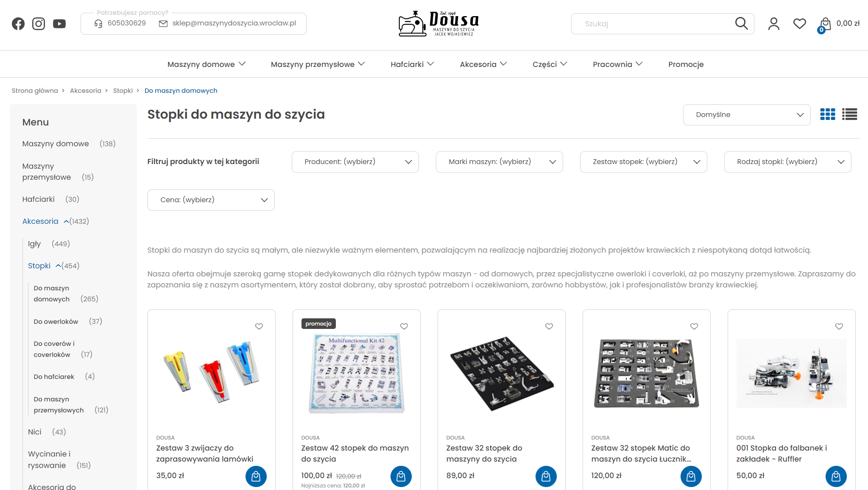Switch to grid view layout
This screenshot has width=868, height=490.
coord(827,114)
